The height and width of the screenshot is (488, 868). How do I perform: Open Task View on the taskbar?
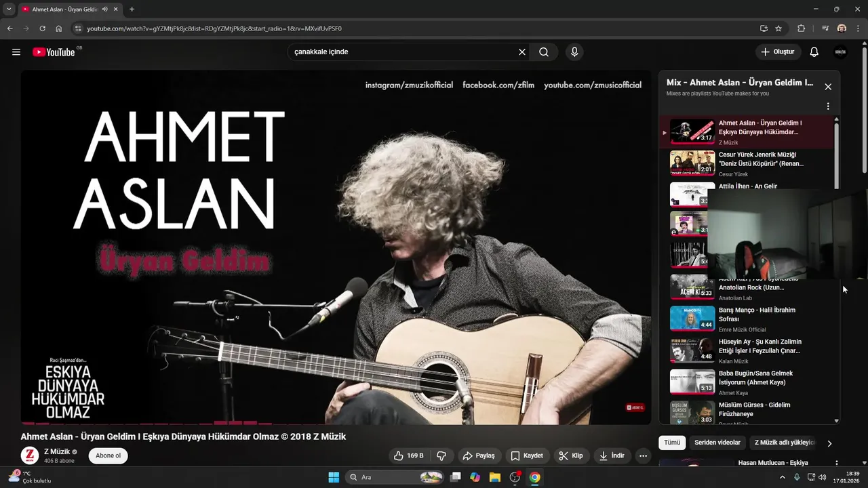coord(456,477)
